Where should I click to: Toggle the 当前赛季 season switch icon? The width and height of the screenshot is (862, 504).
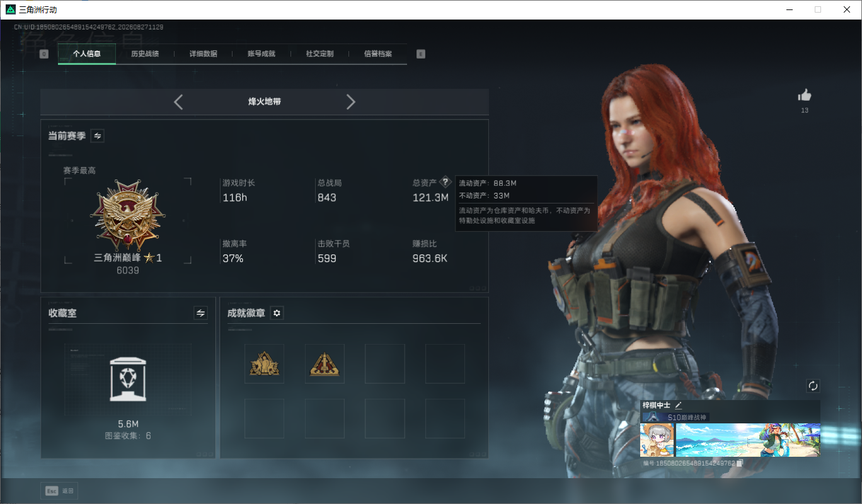point(98,135)
